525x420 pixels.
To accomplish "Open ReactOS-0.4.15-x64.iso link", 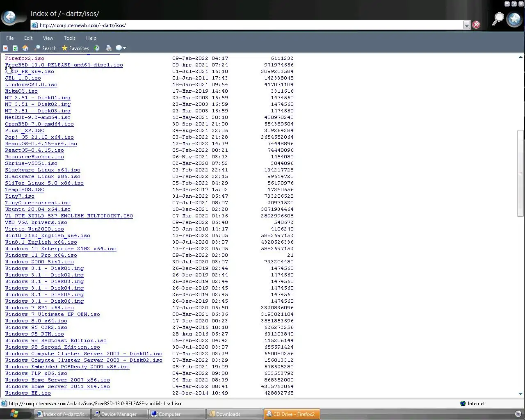I will 41,144.
